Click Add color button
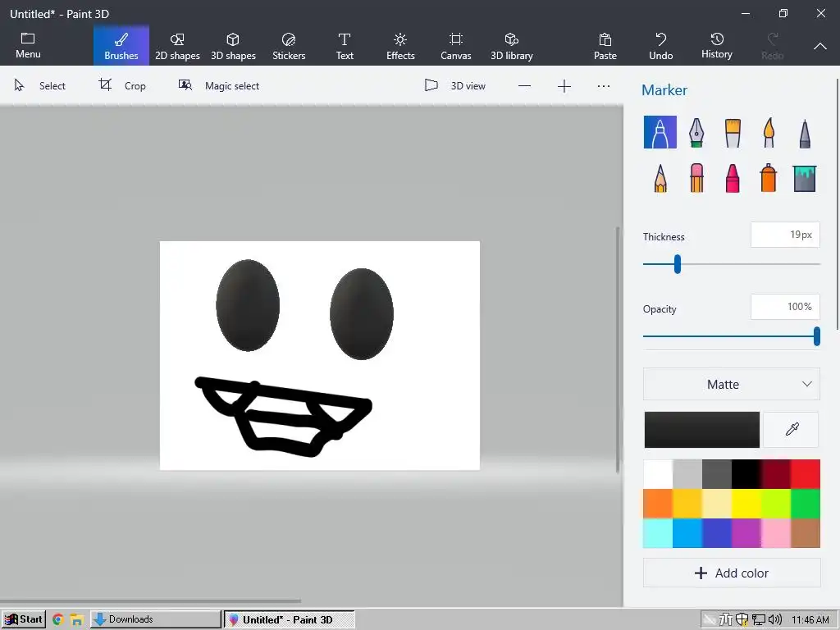This screenshot has width=840, height=630. click(731, 573)
